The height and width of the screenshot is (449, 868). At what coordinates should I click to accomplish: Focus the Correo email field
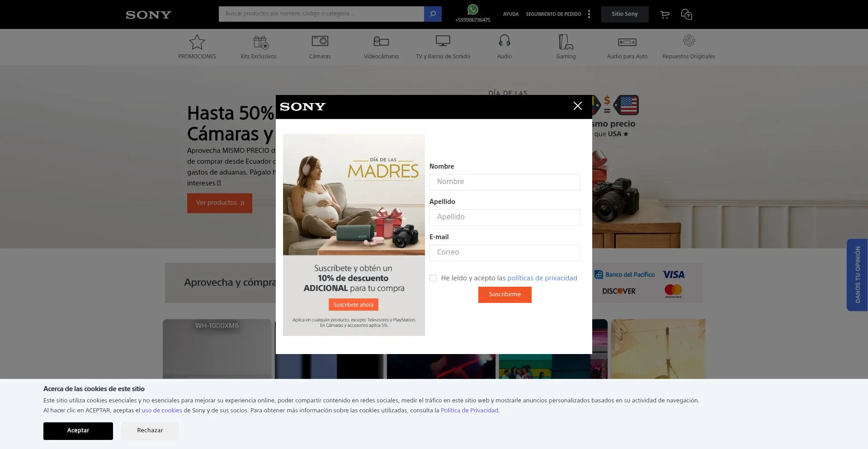pyautogui.click(x=505, y=252)
